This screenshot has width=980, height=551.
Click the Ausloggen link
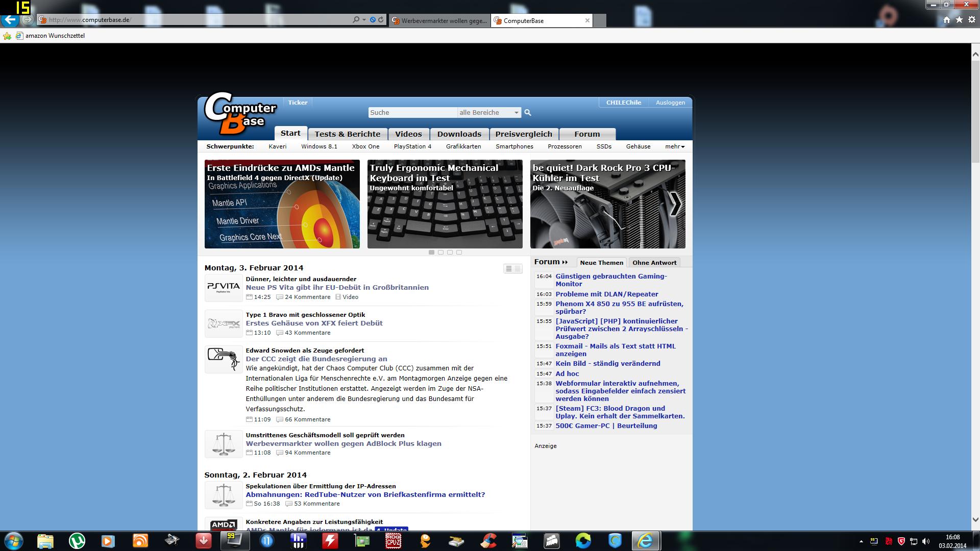670,103
